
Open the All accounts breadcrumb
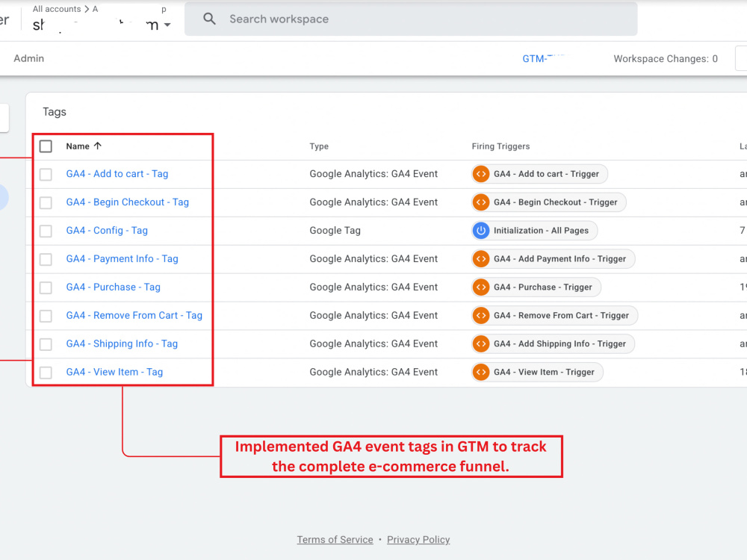click(x=57, y=9)
